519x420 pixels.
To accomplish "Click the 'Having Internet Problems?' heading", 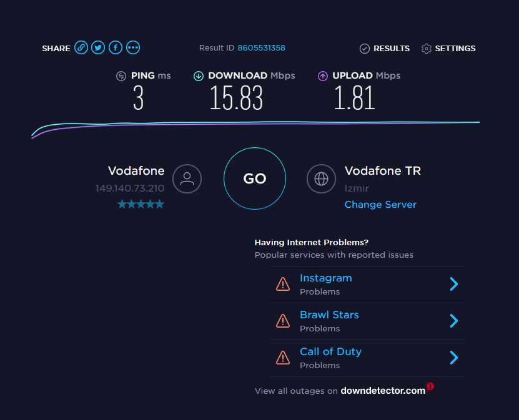I will pyautogui.click(x=311, y=242).
